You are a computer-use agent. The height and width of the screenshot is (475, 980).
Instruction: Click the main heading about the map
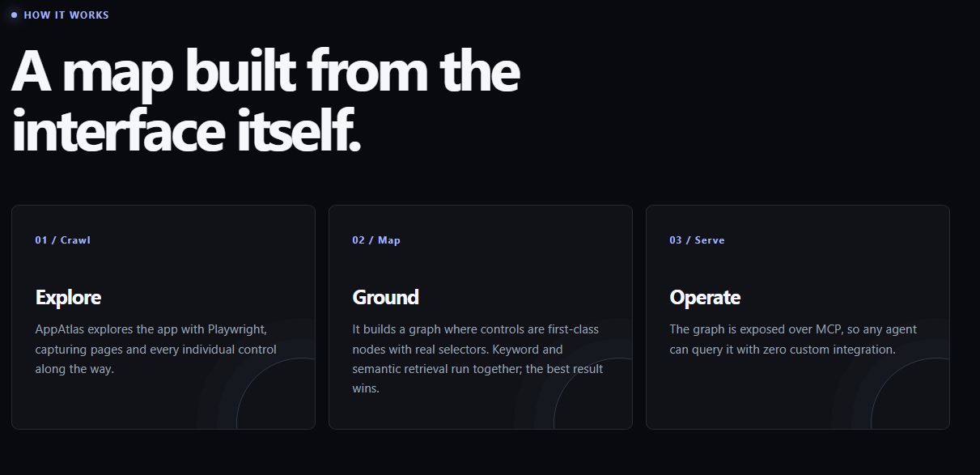265,101
